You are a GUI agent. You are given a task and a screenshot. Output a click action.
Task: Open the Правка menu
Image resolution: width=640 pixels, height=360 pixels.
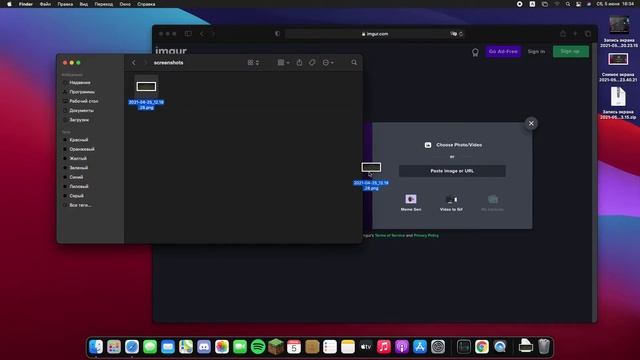click(x=65, y=4)
